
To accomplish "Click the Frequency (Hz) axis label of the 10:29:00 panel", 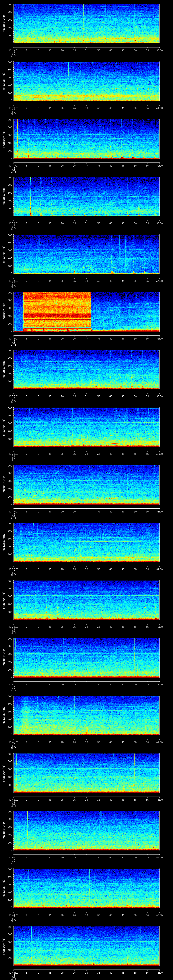I will (x=4, y=24).
